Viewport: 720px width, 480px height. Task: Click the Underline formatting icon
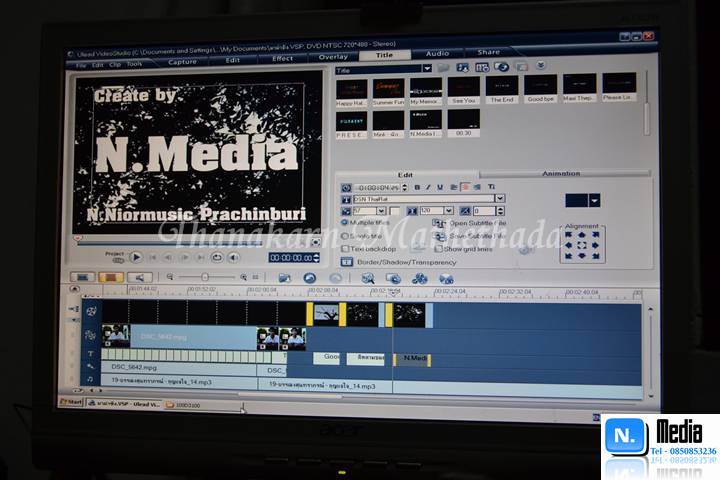(x=440, y=187)
